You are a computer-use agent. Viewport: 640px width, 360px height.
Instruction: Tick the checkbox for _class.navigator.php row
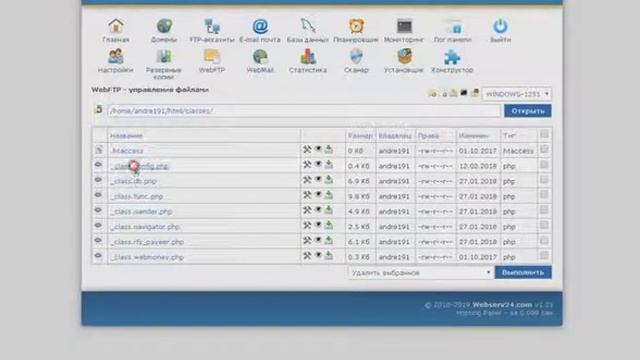[x=544, y=225]
